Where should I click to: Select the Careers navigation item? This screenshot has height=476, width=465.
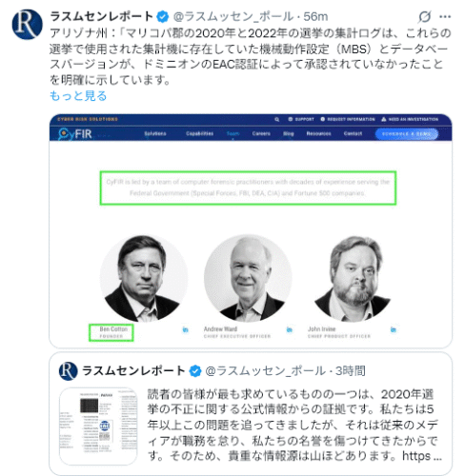pos(261,133)
